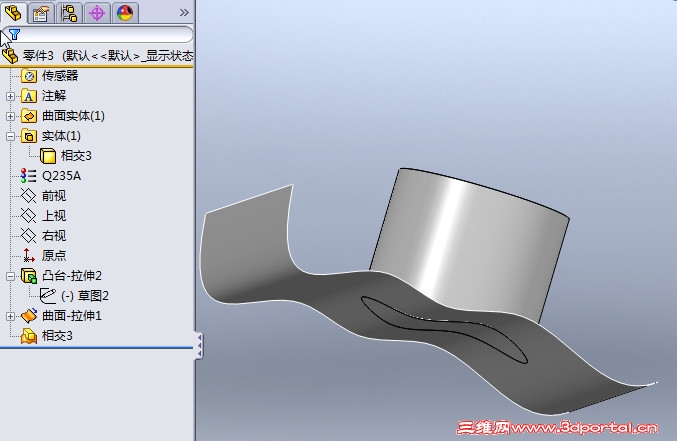677x441 pixels.
Task: Select the 曲面实体(1) label
Action: (x=73, y=116)
